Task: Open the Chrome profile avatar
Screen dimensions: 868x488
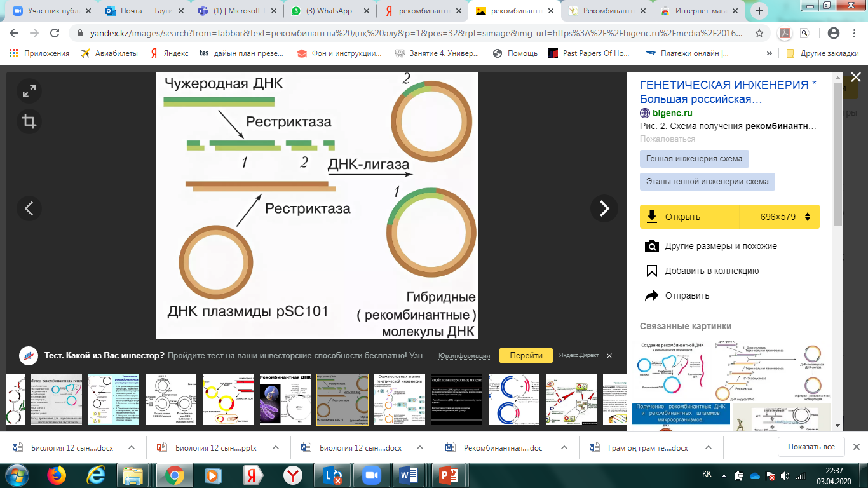Action: click(834, 33)
